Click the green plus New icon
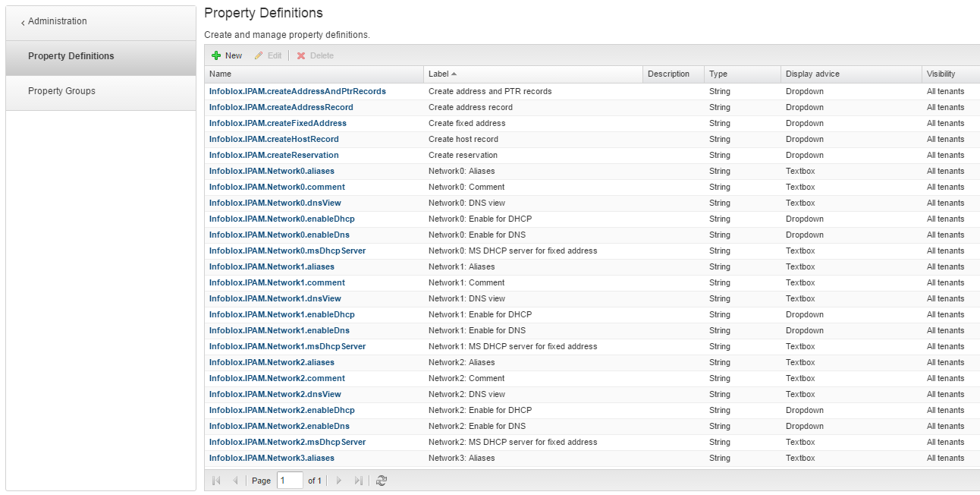 (216, 55)
